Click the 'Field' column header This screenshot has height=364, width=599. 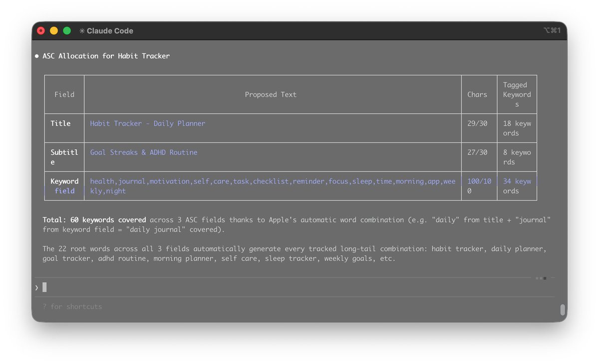(64, 95)
